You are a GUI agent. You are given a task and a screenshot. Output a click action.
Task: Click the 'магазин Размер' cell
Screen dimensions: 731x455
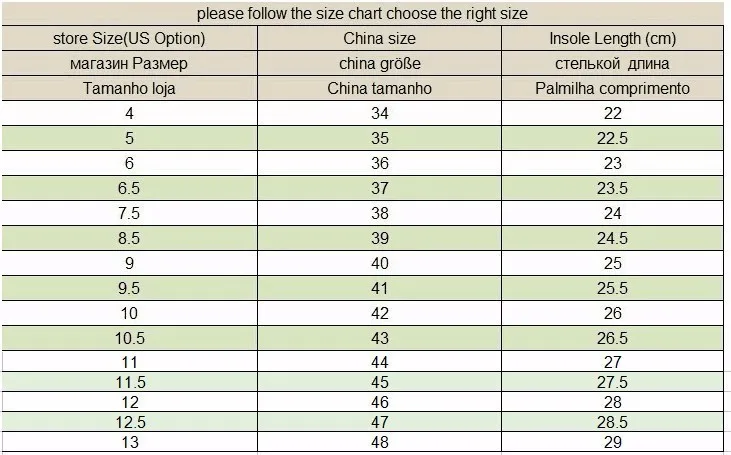point(129,63)
